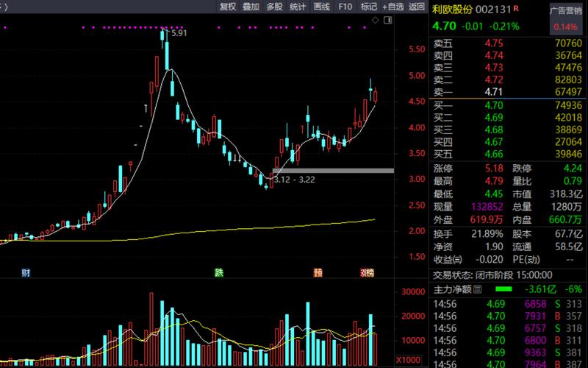Click the green 跌 event marker icon
The width and height of the screenshot is (588, 368).
[x=218, y=272]
